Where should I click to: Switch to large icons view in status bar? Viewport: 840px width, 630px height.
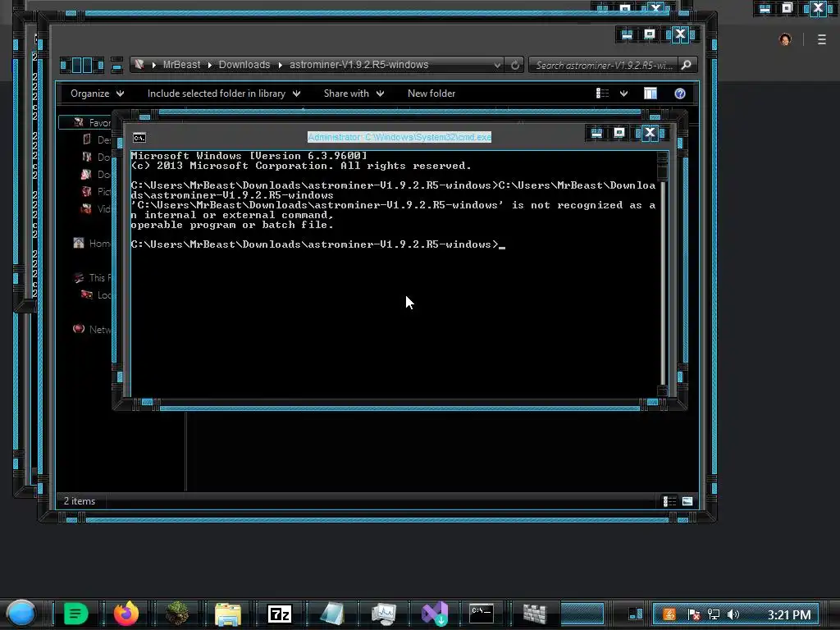[x=687, y=501]
